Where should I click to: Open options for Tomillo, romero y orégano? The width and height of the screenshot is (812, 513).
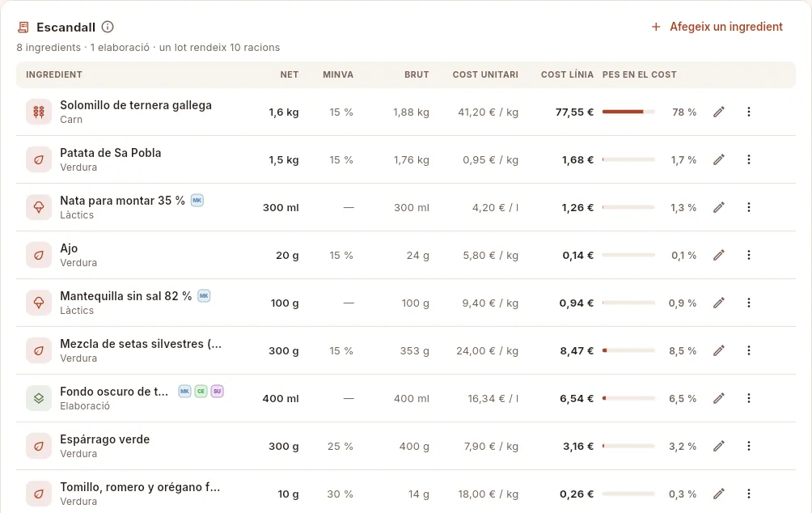coord(749,494)
